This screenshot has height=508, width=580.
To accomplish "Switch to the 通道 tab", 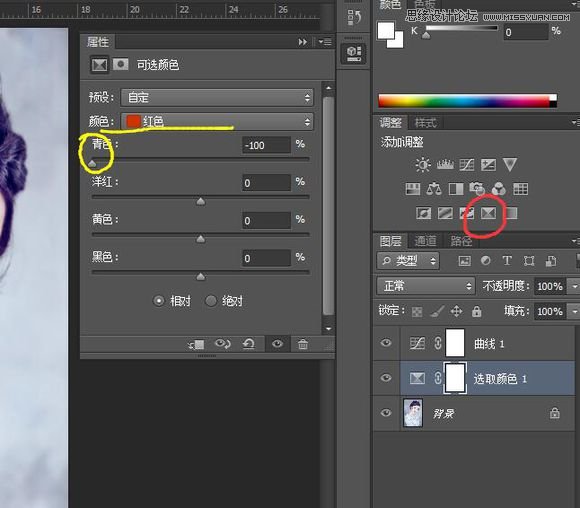I will pyautogui.click(x=425, y=241).
